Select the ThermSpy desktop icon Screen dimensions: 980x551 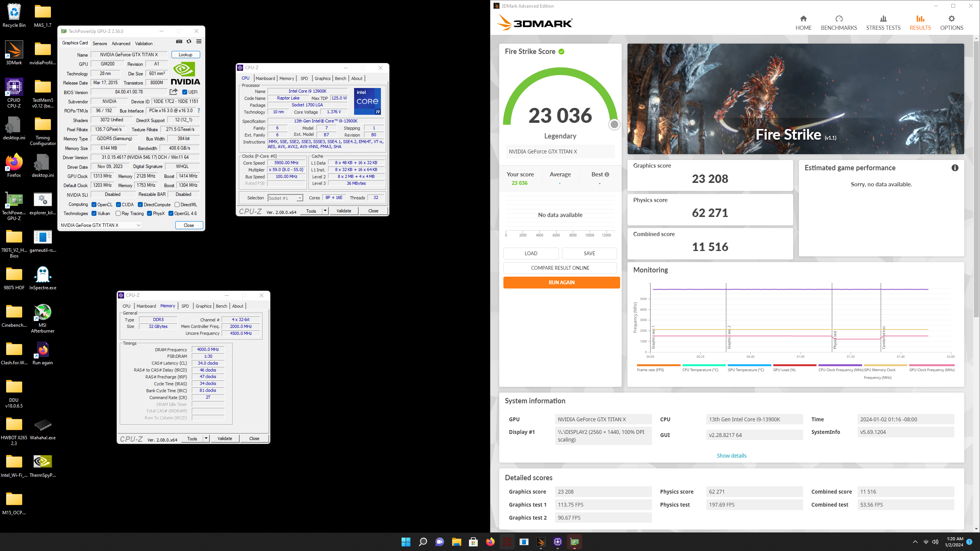pos(42,466)
